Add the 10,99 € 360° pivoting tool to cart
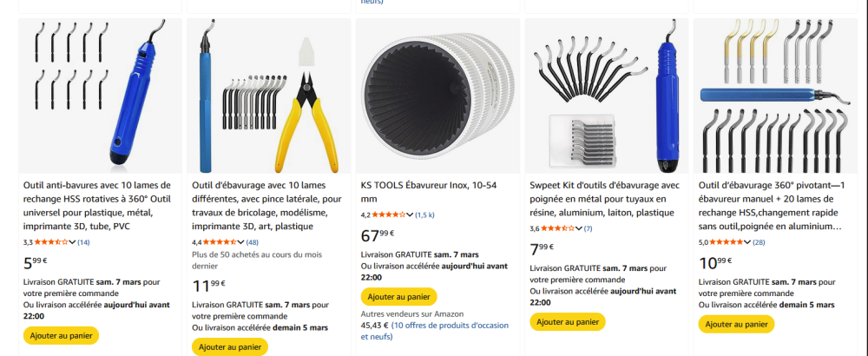868x356 pixels. click(x=736, y=324)
